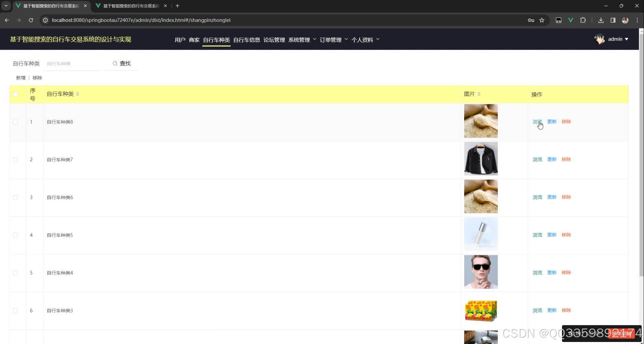Screen dimensions: 644x344
Task: Open the browser profile avatar
Action: tap(625, 20)
